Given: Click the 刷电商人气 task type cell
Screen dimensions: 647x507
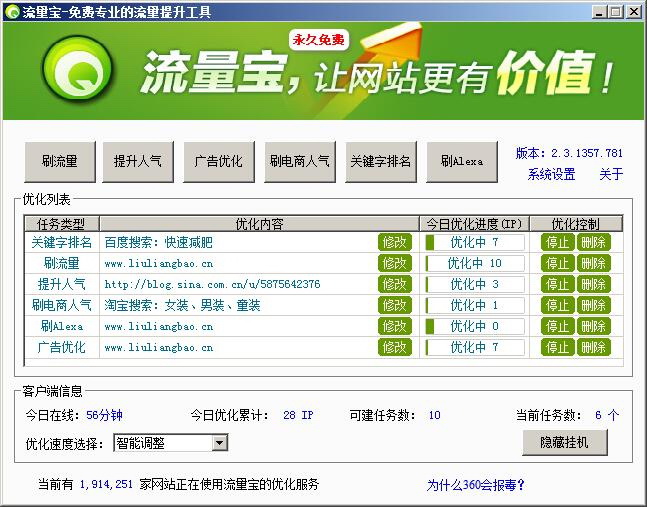Looking at the screenshot, I should click(61, 305).
